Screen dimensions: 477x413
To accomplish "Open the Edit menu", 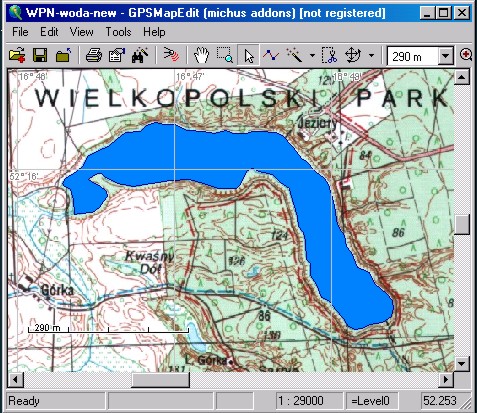I will 49,32.
